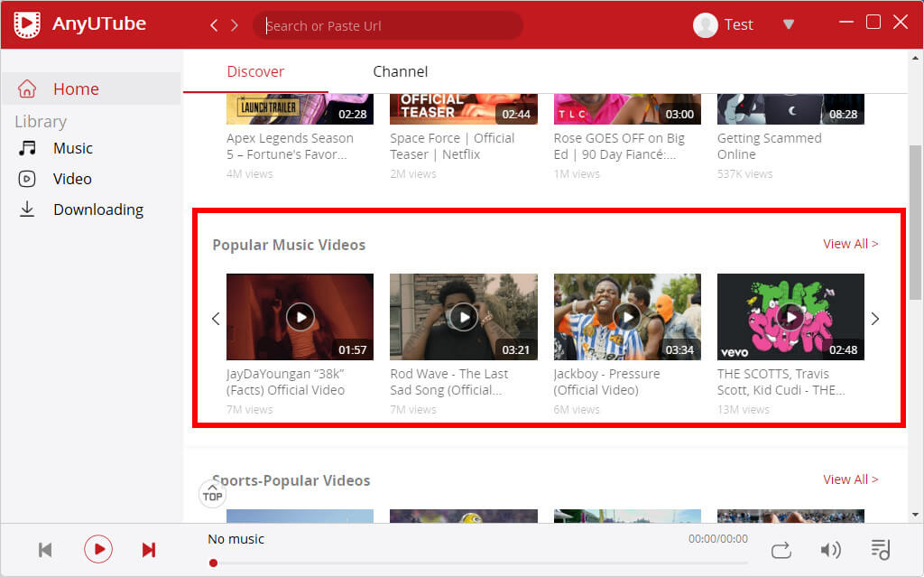The height and width of the screenshot is (577, 924).
Task: Open Space Force Official Teaser title
Action: tap(452, 146)
